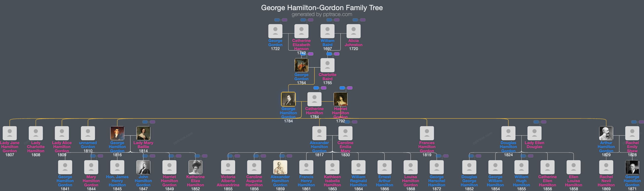
Task: Select Katherine Eliza Hamilton's portrait with hat
Action: (195, 167)
